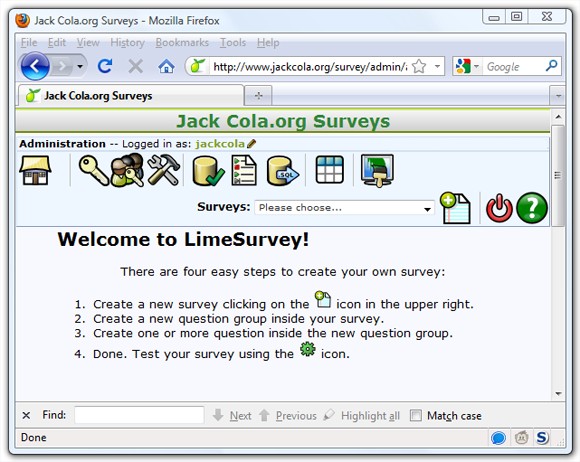Open a new tab with the plus button
This screenshot has height=462, width=580.
coord(258,96)
